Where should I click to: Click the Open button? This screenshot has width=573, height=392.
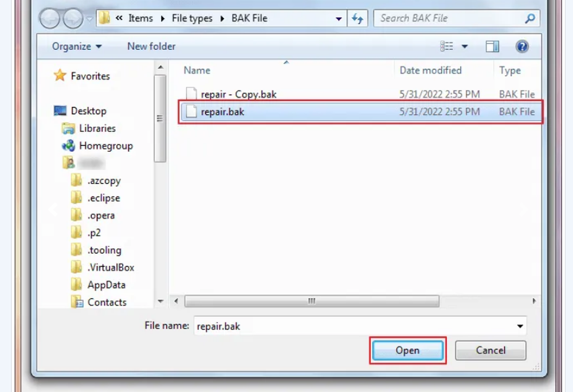pos(407,350)
